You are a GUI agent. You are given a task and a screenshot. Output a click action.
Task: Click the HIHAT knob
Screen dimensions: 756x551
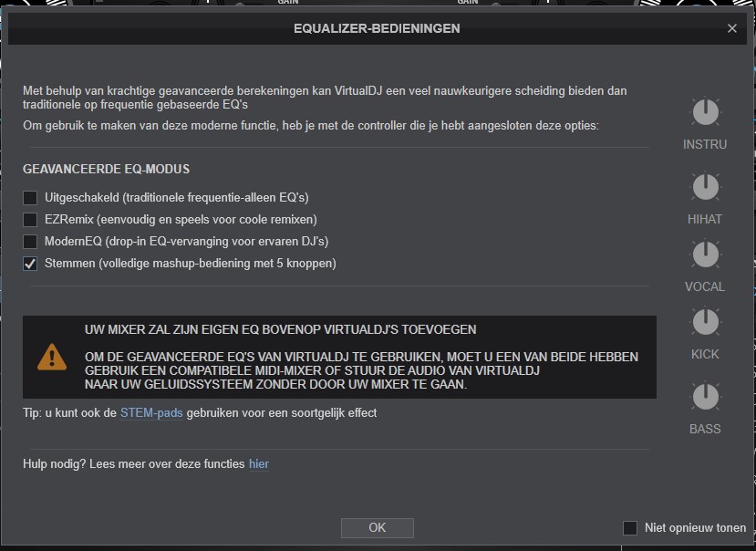tap(705, 187)
